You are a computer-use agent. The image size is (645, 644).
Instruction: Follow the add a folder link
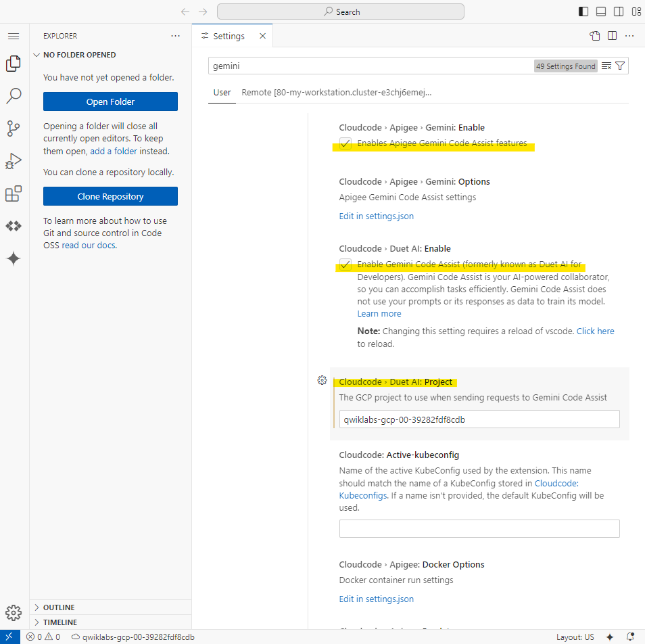[114, 152]
